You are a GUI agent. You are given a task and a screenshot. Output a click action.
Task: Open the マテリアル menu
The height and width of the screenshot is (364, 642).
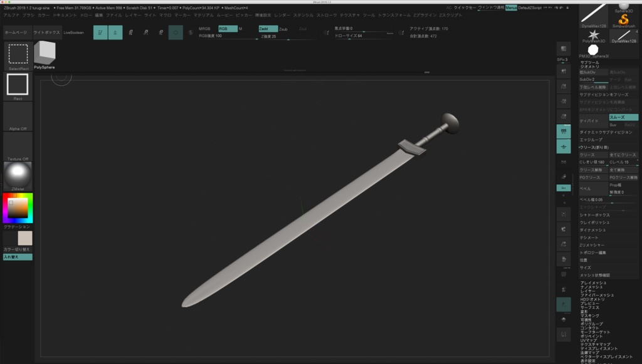pyautogui.click(x=204, y=15)
